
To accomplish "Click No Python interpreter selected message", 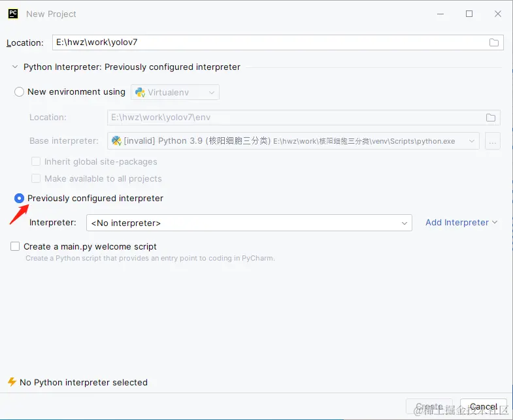I will coord(84,382).
